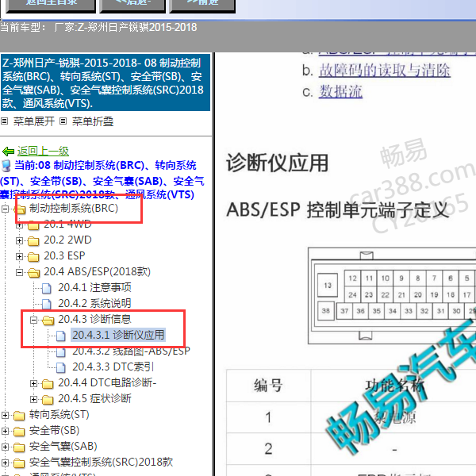The height and width of the screenshot is (476, 476).
Task: Click the 编号 table header
Action: point(268,386)
